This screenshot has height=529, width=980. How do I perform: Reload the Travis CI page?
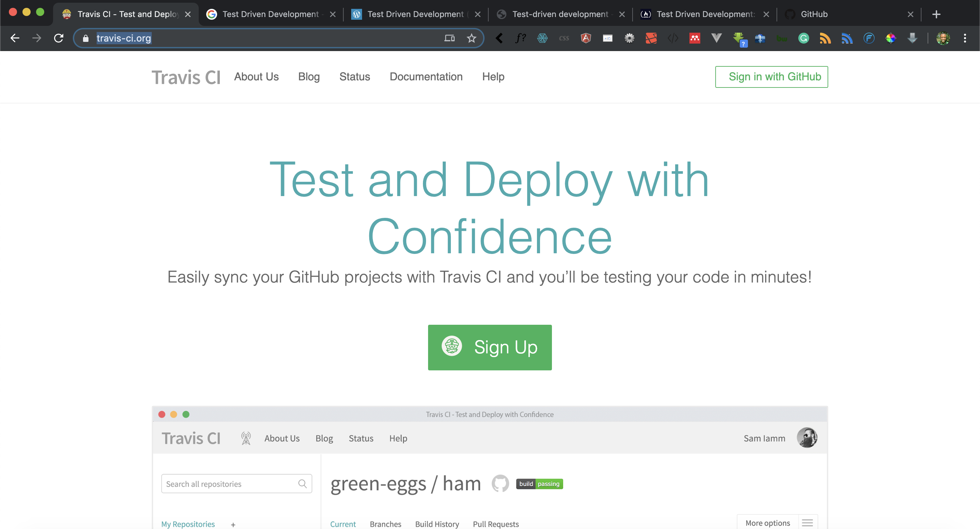pos(59,38)
